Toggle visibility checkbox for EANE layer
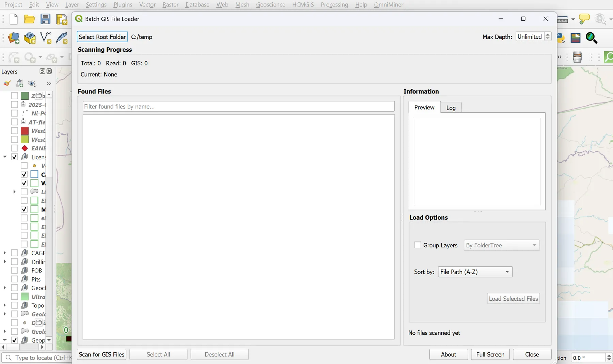The image size is (613, 364). click(14, 148)
